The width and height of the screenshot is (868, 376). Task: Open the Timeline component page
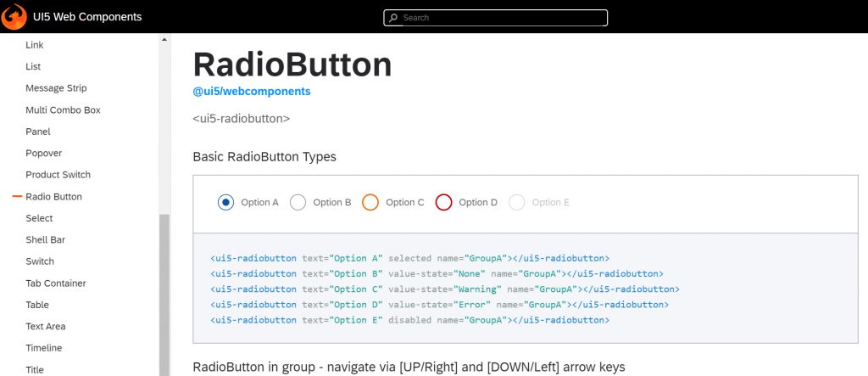(44, 348)
